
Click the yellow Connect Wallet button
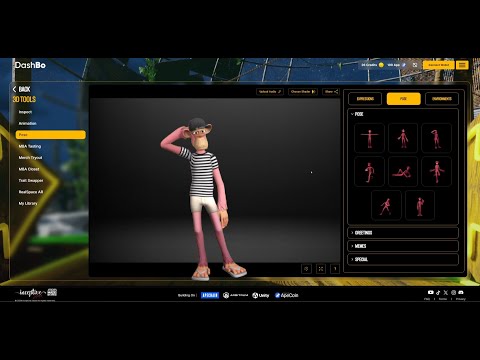[439, 65]
